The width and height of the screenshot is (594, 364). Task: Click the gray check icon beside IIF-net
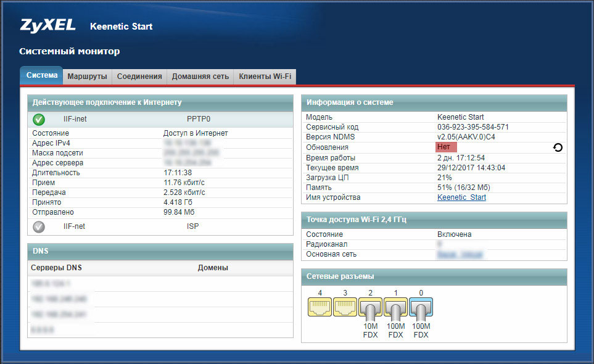tap(39, 226)
